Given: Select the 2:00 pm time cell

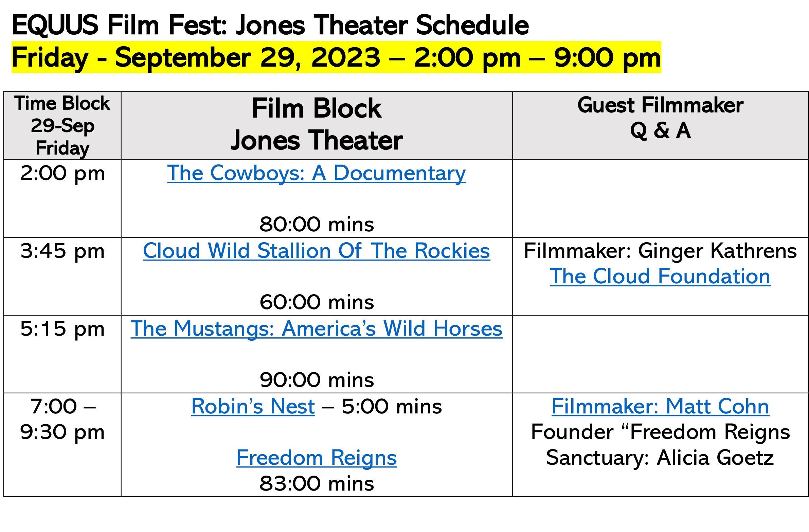Looking at the screenshot, I should pos(62,198).
